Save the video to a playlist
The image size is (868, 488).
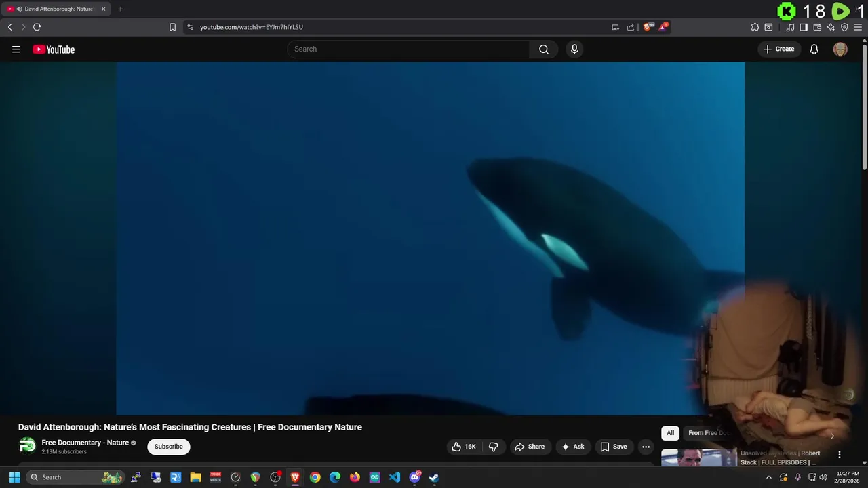(614, 447)
